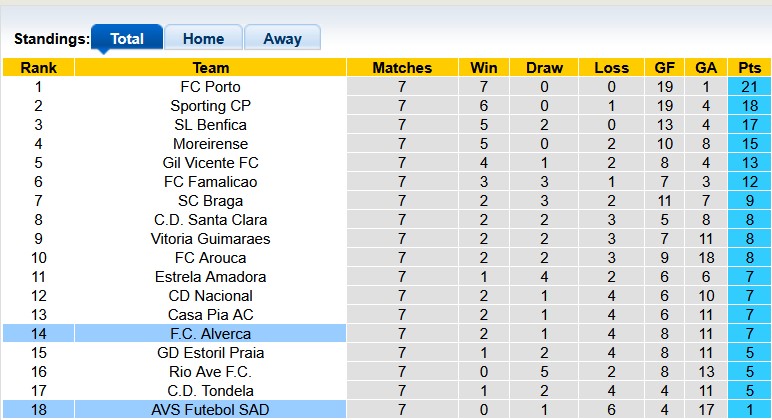The height and width of the screenshot is (420, 772).
Task: Click the Matches column header
Action: 402,68
